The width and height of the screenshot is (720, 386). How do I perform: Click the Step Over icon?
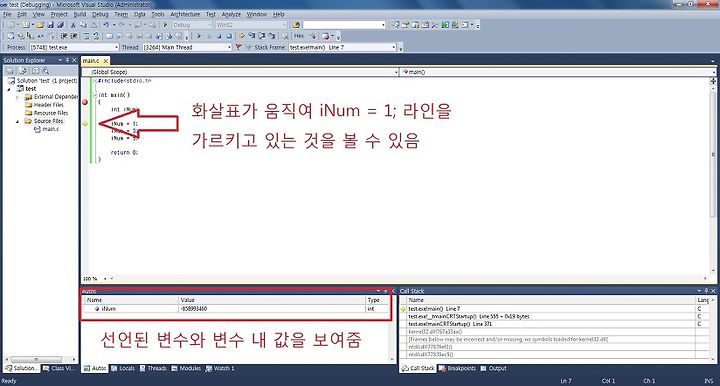click(262, 36)
